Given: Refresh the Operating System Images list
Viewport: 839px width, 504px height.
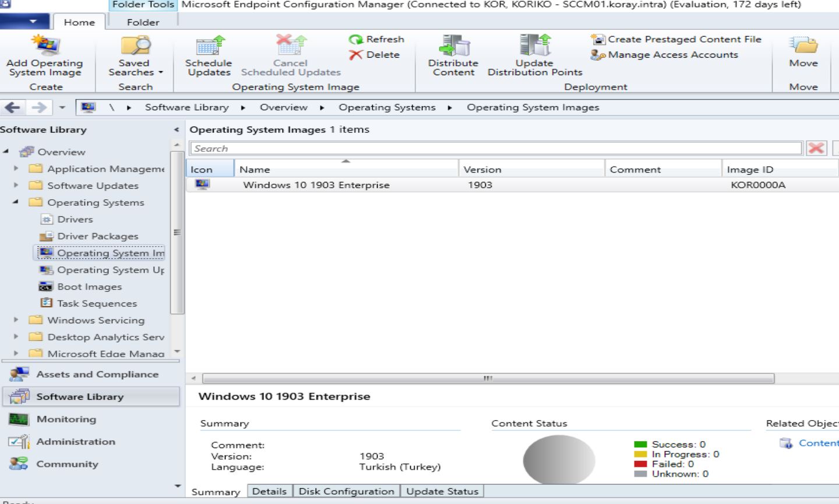Looking at the screenshot, I should click(376, 39).
